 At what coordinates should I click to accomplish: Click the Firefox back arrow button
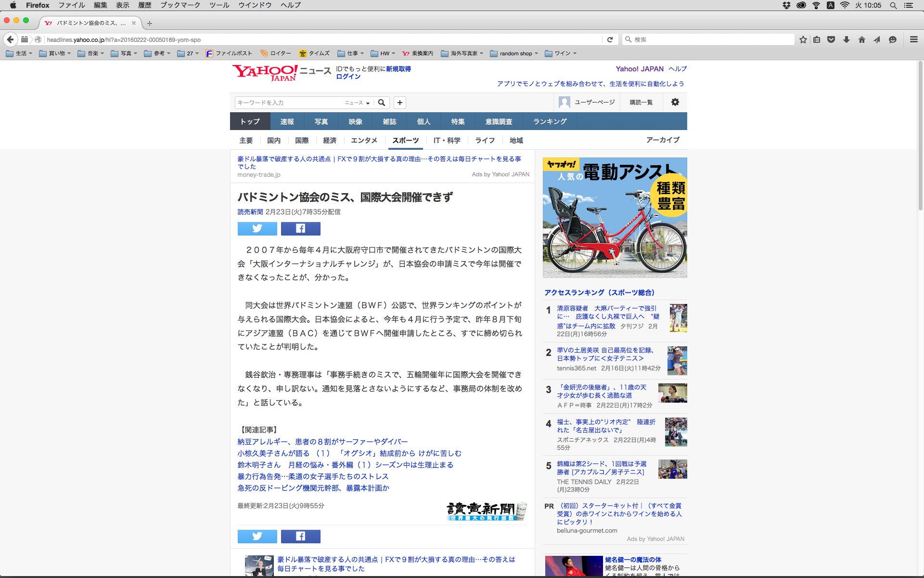pos(11,39)
